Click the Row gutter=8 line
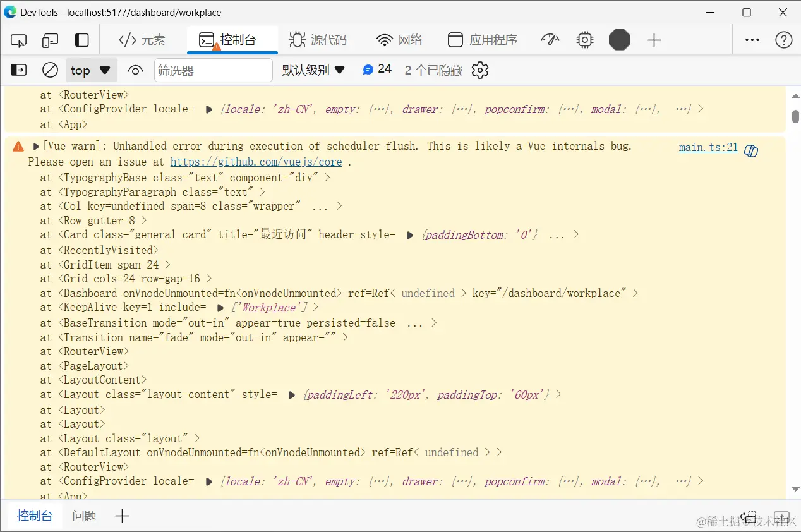 [x=93, y=221]
